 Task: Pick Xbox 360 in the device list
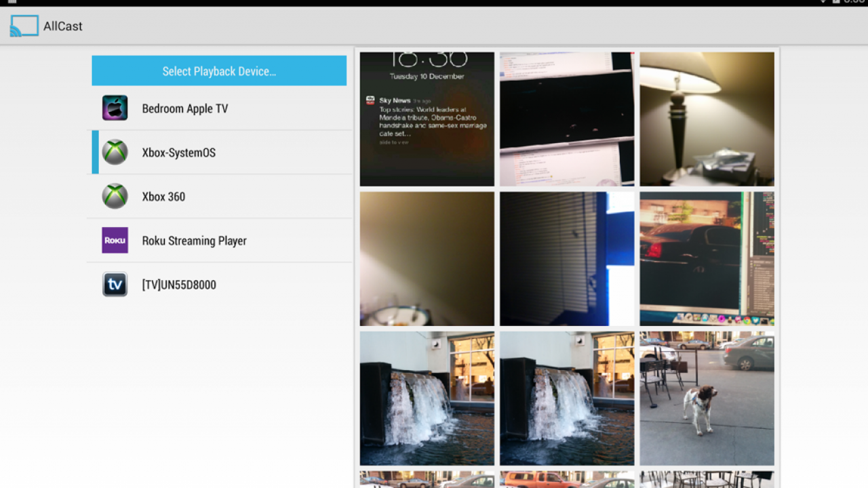tap(163, 197)
